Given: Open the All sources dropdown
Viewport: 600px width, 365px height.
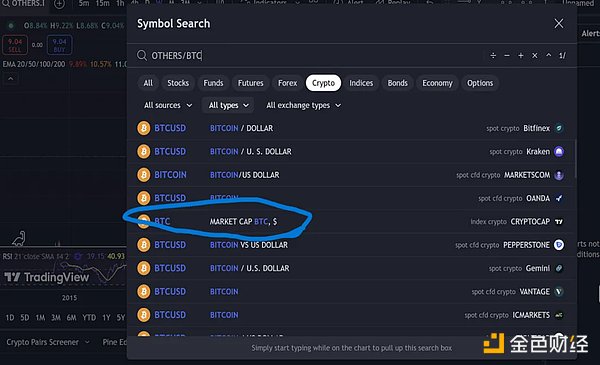Looking at the screenshot, I should [x=168, y=105].
